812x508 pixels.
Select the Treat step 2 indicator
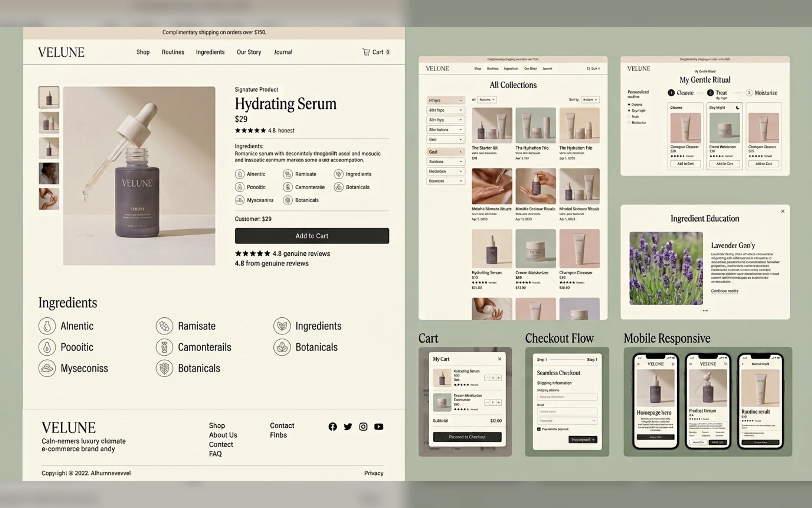click(x=710, y=93)
